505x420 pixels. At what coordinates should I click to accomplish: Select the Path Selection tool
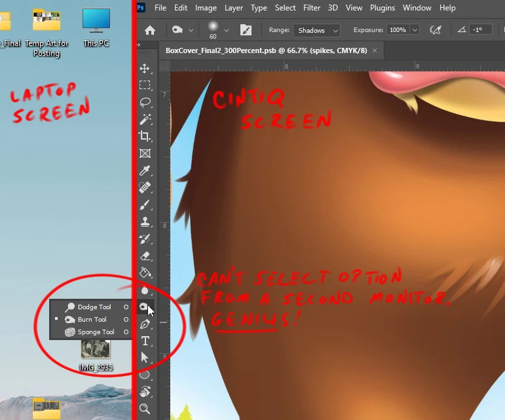click(x=145, y=358)
